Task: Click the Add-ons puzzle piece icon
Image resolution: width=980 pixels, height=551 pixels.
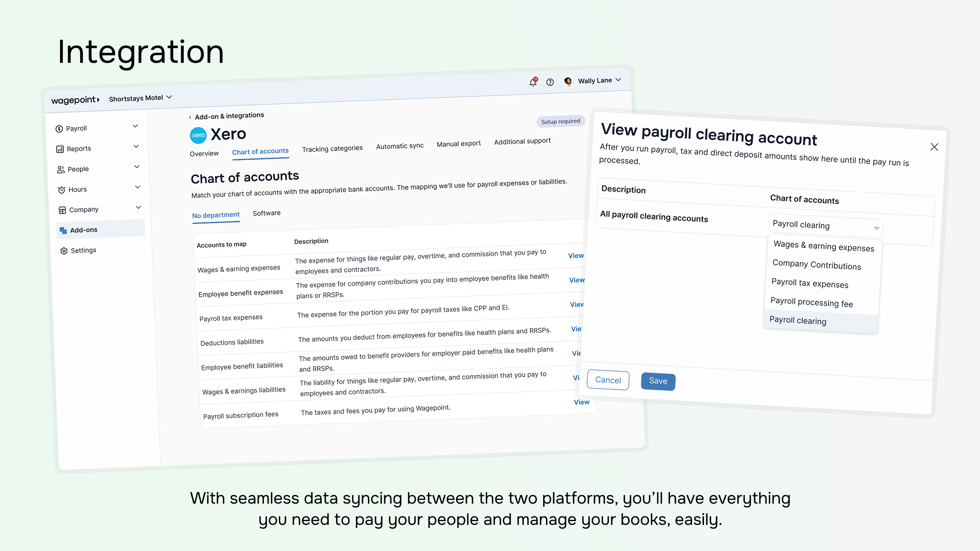Action: click(x=64, y=230)
